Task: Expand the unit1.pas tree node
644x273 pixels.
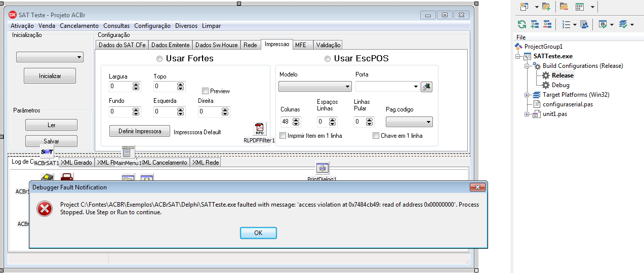Action: click(x=527, y=114)
